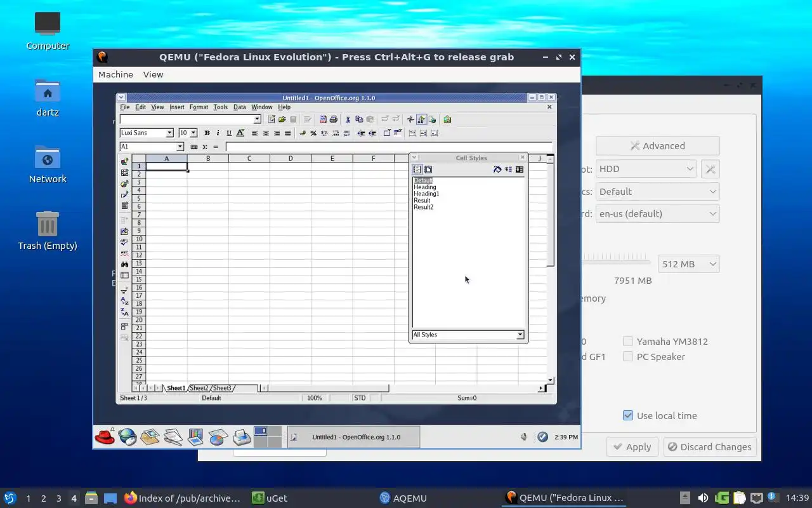Open the Load URL dropdown arrow

tap(257, 119)
